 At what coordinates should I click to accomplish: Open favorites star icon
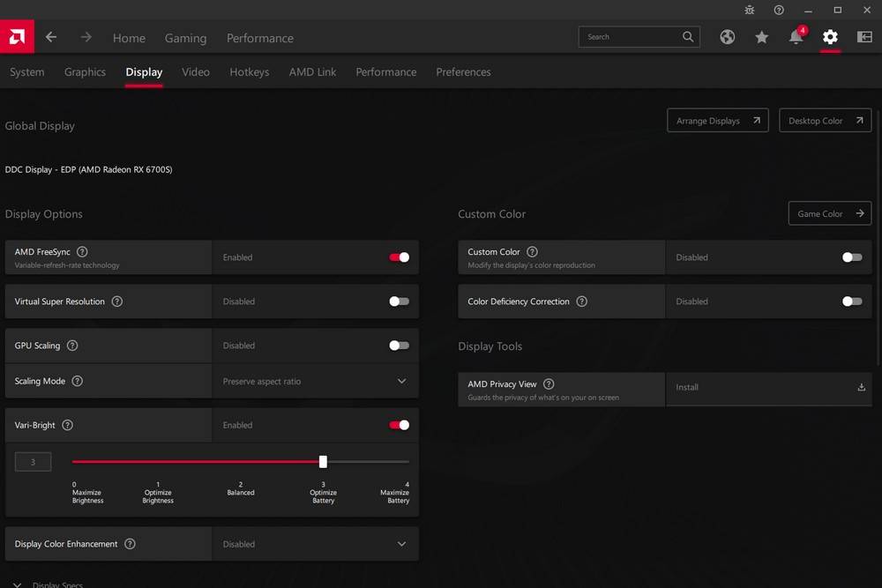pyautogui.click(x=762, y=37)
